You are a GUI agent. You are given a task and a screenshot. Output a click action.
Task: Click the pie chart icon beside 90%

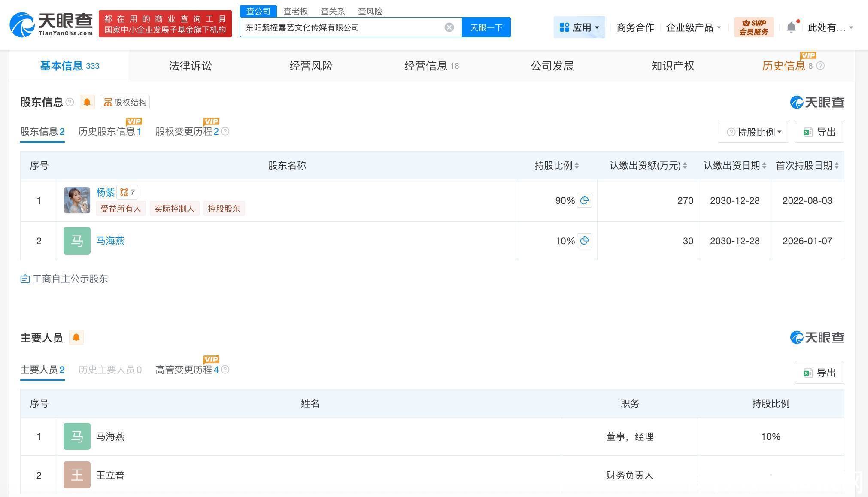[584, 200]
